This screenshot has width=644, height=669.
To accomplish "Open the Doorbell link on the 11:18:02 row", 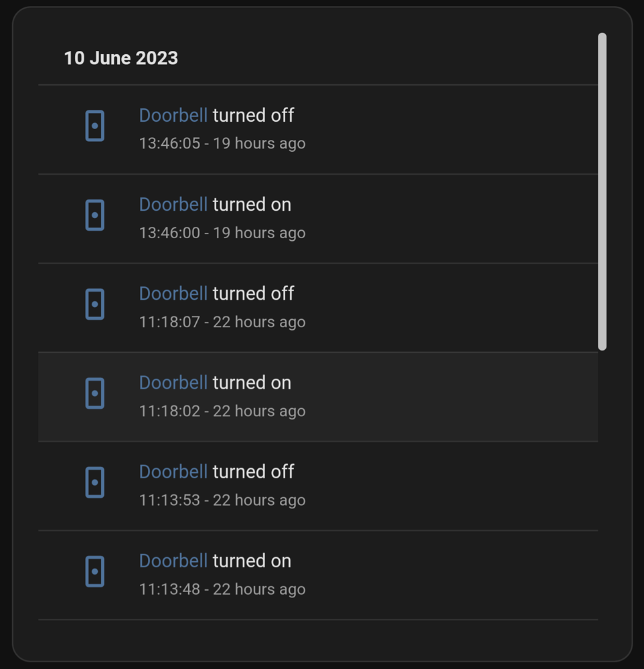I will click(173, 382).
